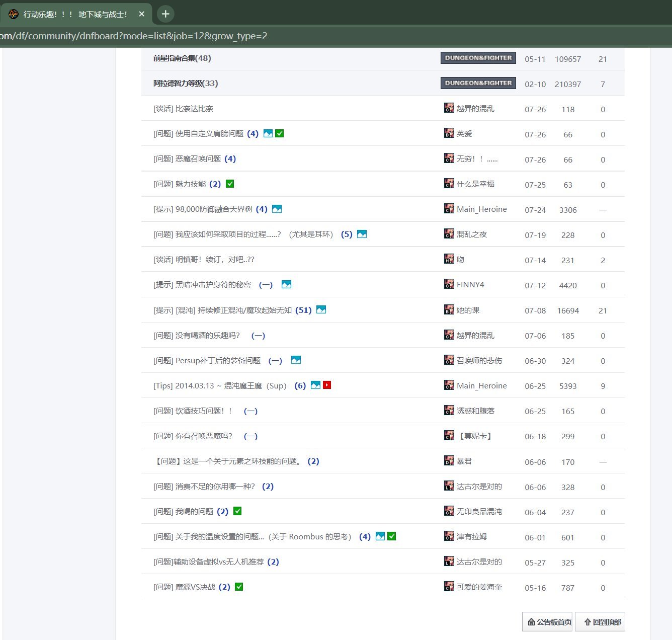Viewport: 672px width, 640px height.
Task: Select the 行动乐趣 地下城与战士 browser tab
Action: 75,14
